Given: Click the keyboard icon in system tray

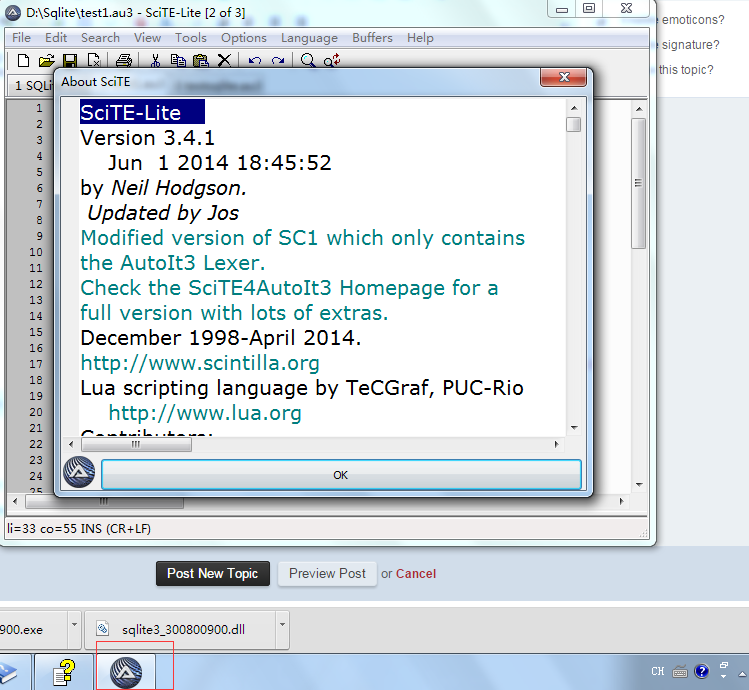Looking at the screenshot, I should point(680,672).
